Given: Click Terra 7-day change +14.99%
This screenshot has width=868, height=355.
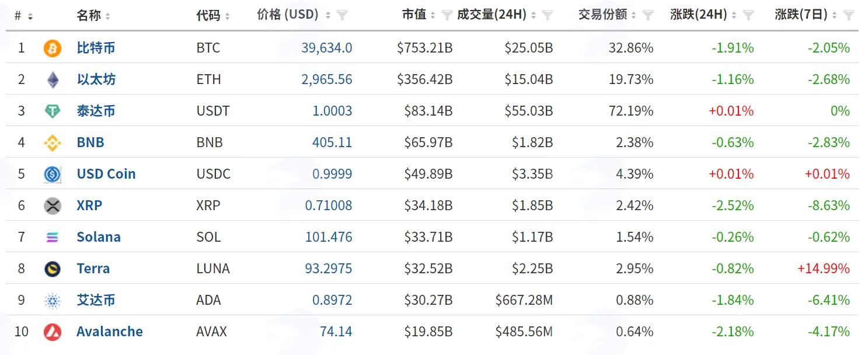Looking at the screenshot, I should point(824,269).
